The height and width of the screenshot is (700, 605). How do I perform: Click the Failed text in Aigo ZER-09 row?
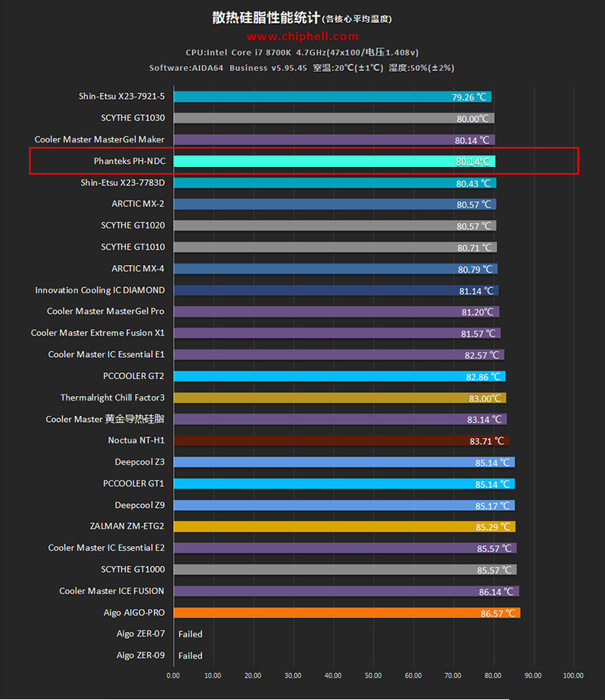(x=190, y=656)
